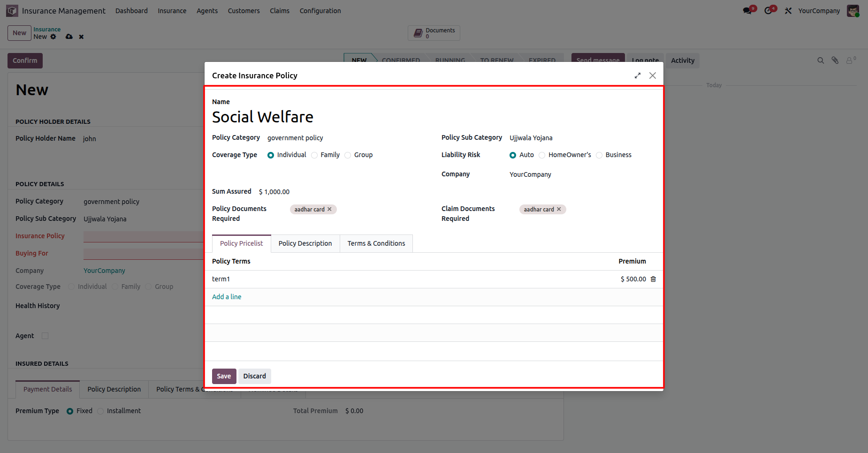The image size is (868, 453).
Task: Open the Dashboard menu
Action: pyautogui.click(x=131, y=11)
